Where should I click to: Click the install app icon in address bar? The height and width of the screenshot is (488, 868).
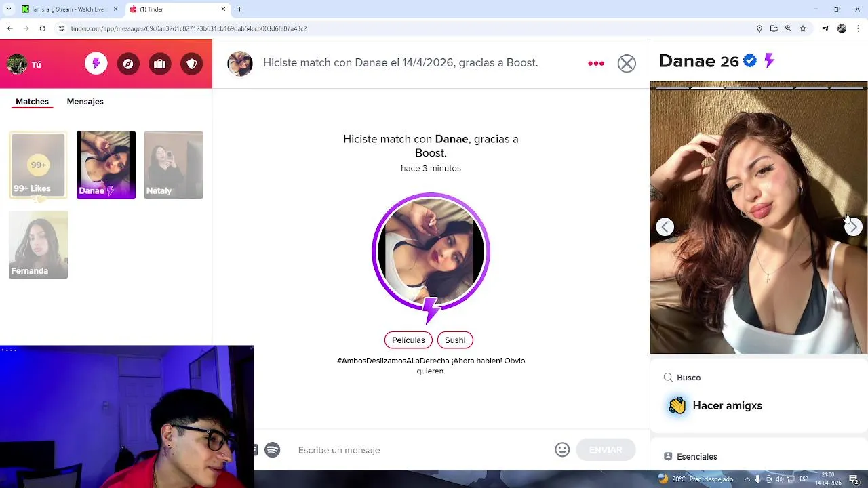click(x=774, y=28)
